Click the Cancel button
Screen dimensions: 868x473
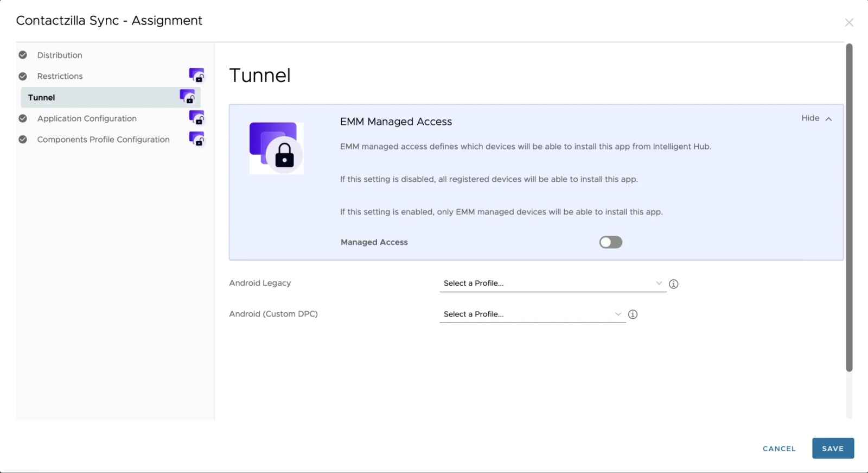(779, 449)
